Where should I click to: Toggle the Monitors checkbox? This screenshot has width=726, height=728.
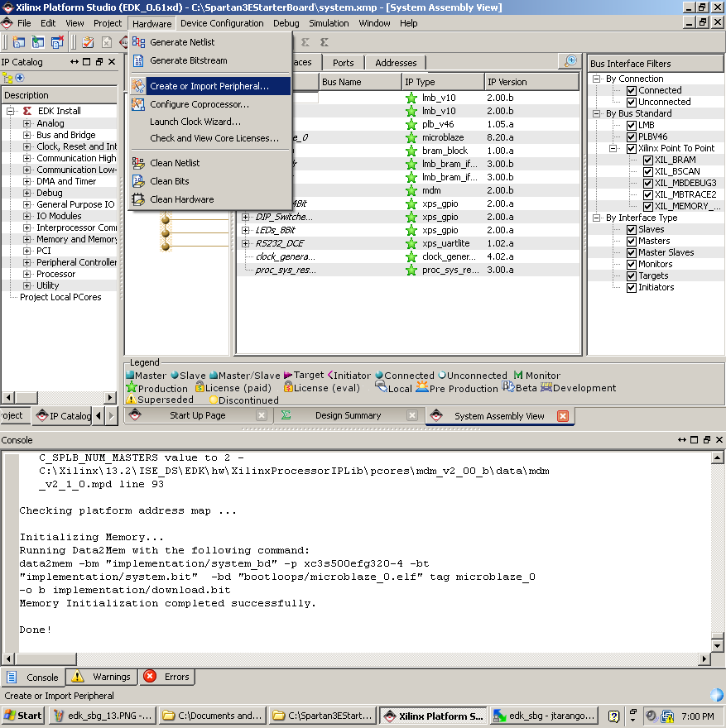[x=632, y=264]
